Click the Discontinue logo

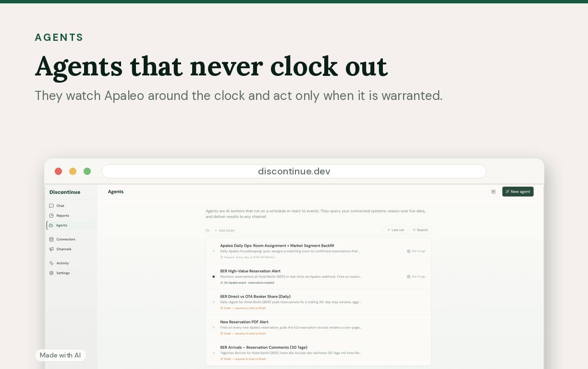[65, 192]
